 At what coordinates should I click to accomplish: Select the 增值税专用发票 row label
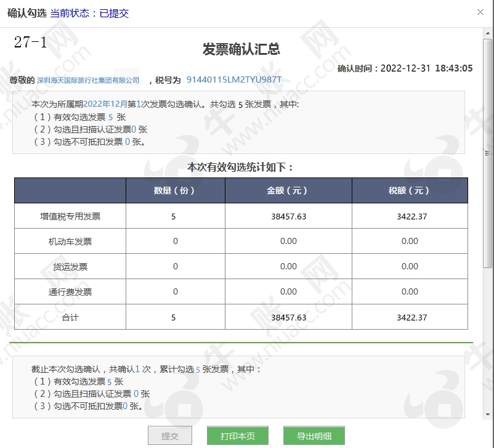point(70,216)
